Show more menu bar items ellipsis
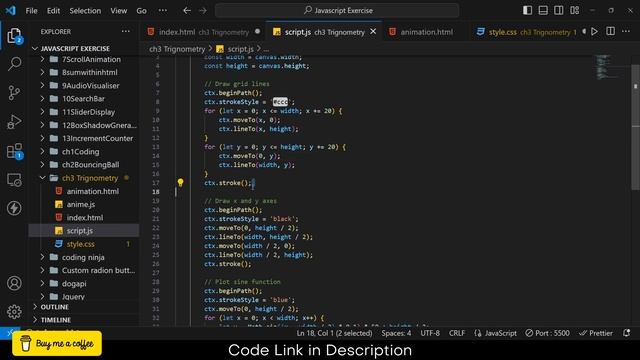Screen dimensions: 640x360 click(162, 11)
